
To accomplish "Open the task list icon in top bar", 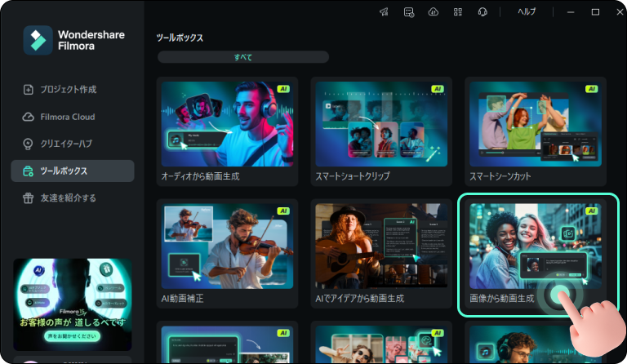I will (409, 12).
